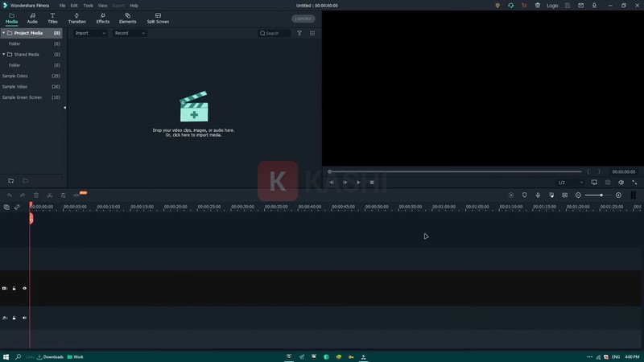Click the media Search field
644x362 pixels.
(275, 34)
